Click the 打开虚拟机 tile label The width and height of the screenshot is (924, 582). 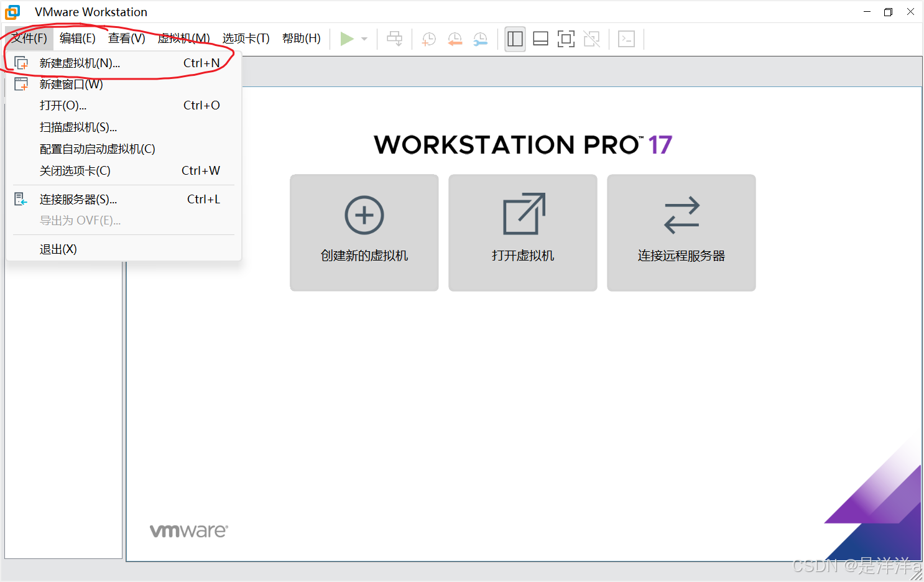[523, 256]
